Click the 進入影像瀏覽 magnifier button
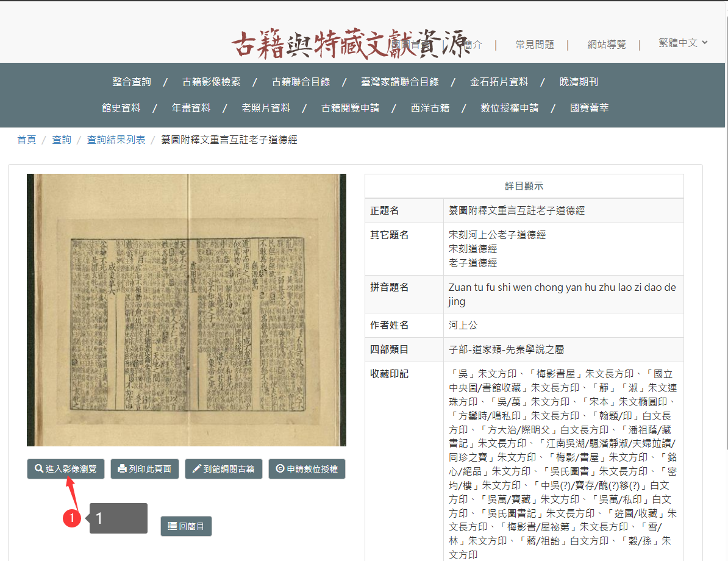 66,469
